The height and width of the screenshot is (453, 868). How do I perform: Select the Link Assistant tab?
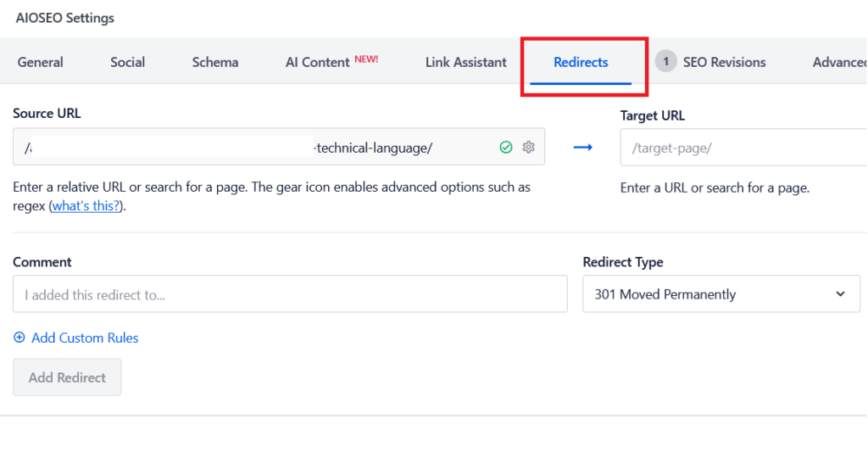(x=465, y=62)
